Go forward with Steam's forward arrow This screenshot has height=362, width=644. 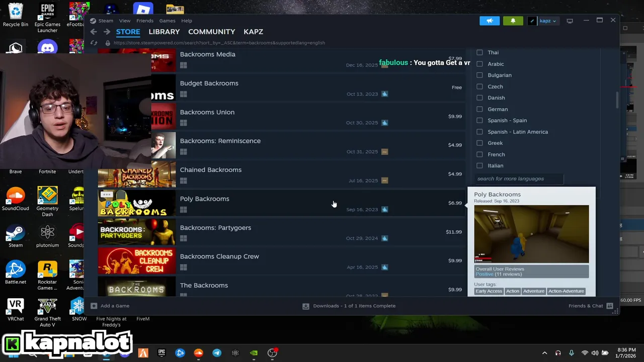click(107, 32)
